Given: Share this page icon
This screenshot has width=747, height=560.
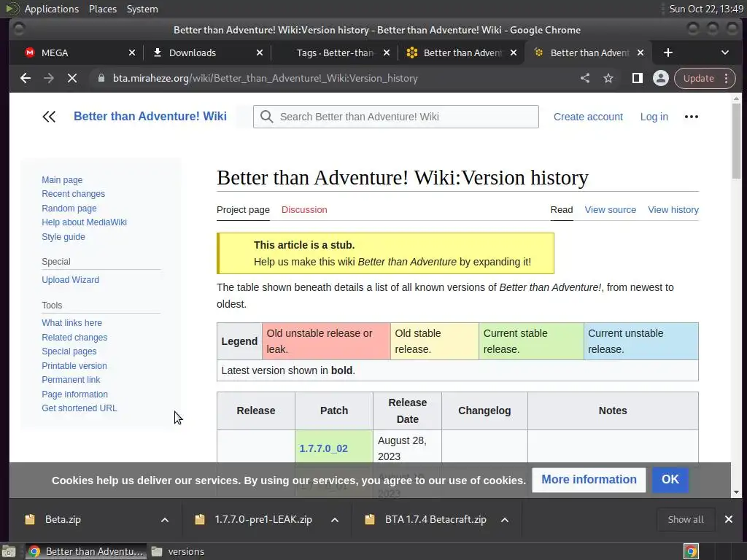Looking at the screenshot, I should click(x=585, y=78).
